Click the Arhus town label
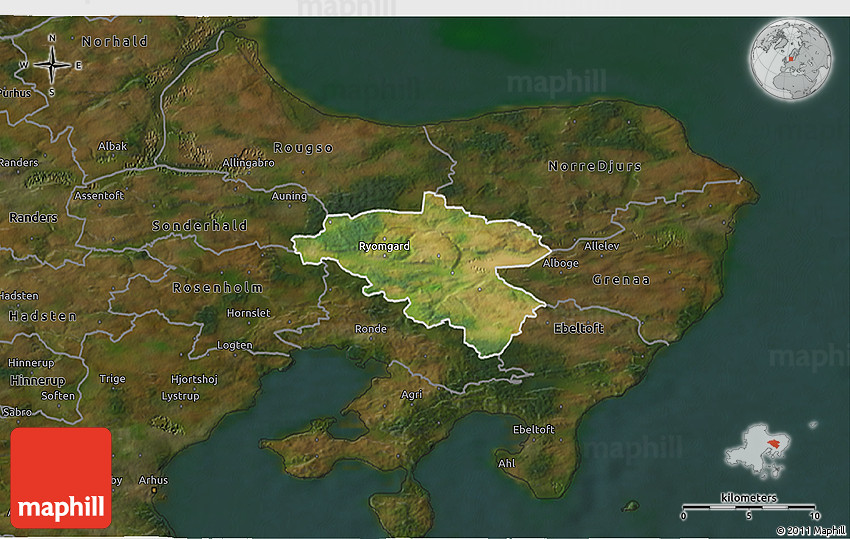 (x=153, y=480)
